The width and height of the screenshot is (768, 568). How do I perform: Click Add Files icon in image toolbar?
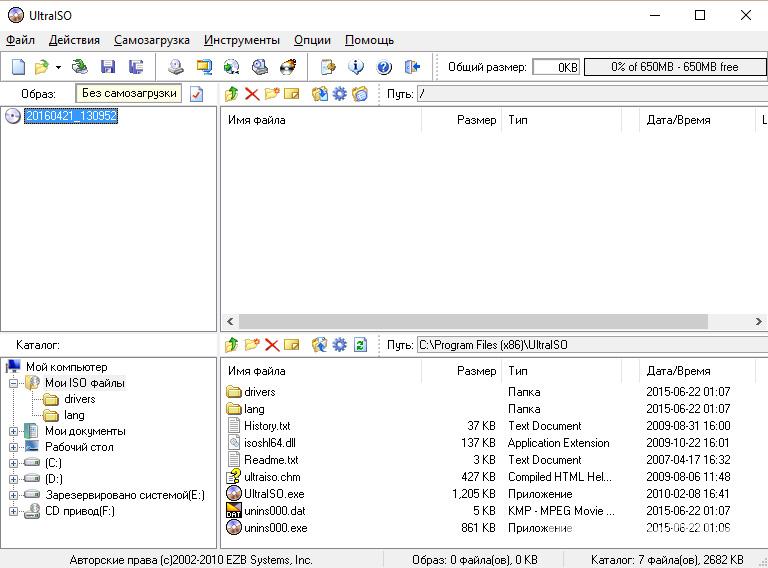[x=319, y=94]
